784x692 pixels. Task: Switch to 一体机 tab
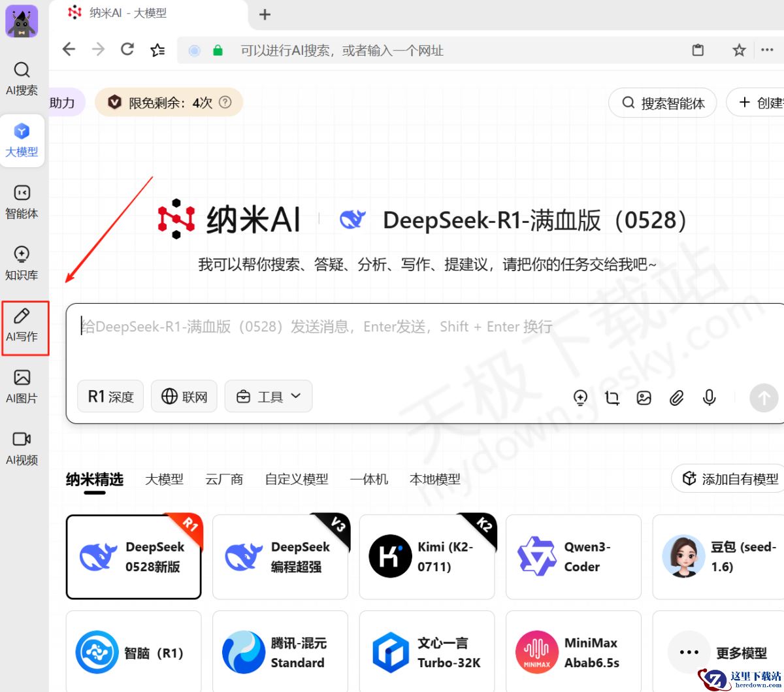(x=368, y=480)
